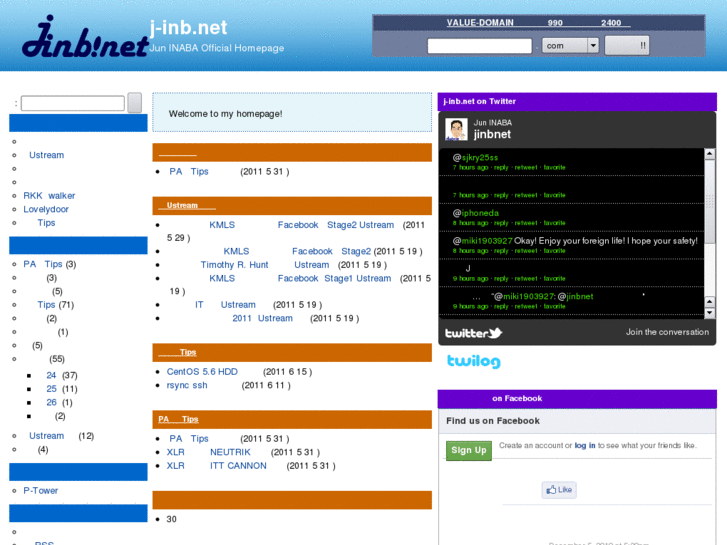Click reply under the @sjkry25ss tweet
727x545 pixels.
pyautogui.click(x=501, y=167)
